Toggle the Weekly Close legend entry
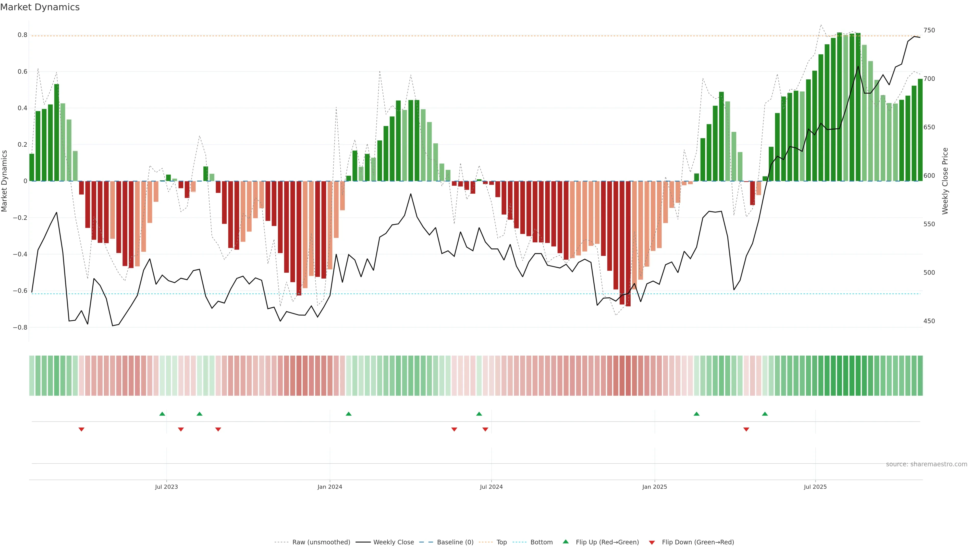 (393, 542)
